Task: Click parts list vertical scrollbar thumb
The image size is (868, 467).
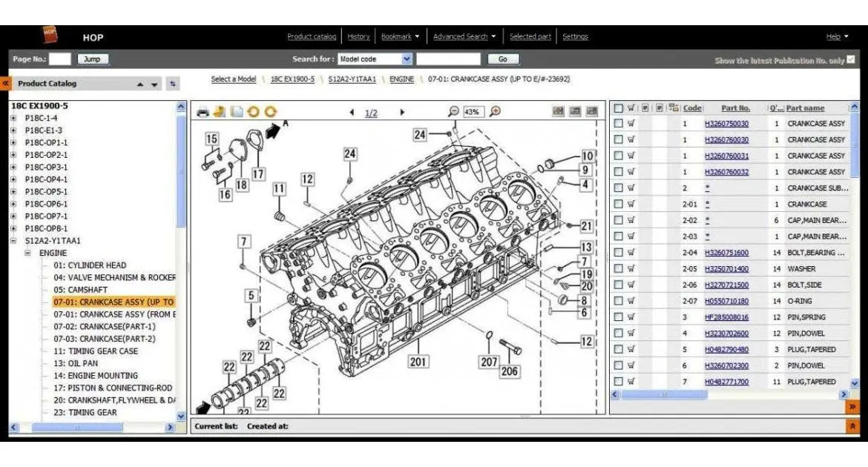Action: coord(854,145)
